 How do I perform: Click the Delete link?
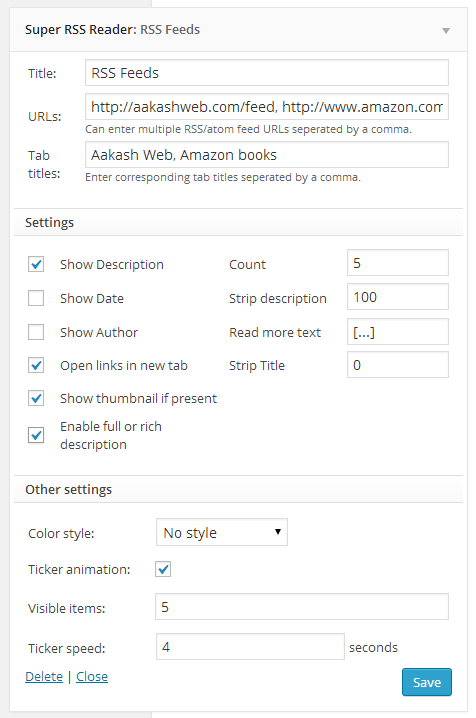(x=44, y=676)
